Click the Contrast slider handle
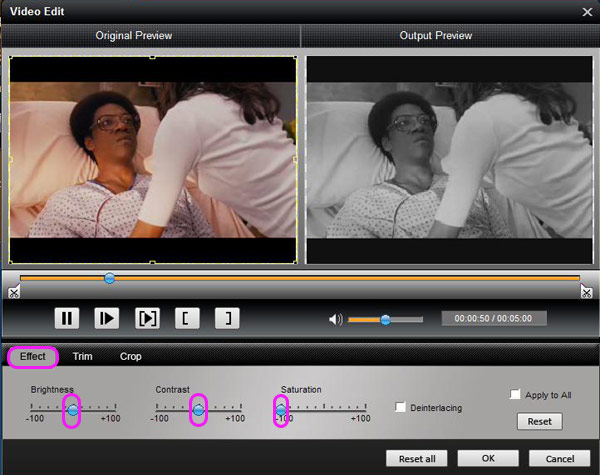 tap(197, 410)
